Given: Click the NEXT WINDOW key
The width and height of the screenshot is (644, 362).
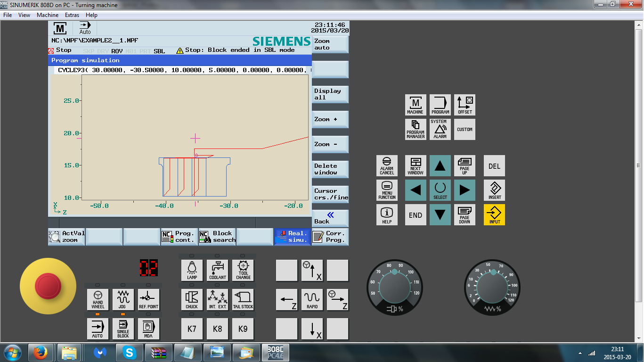Looking at the screenshot, I should pyautogui.click(x=416, y=166).
